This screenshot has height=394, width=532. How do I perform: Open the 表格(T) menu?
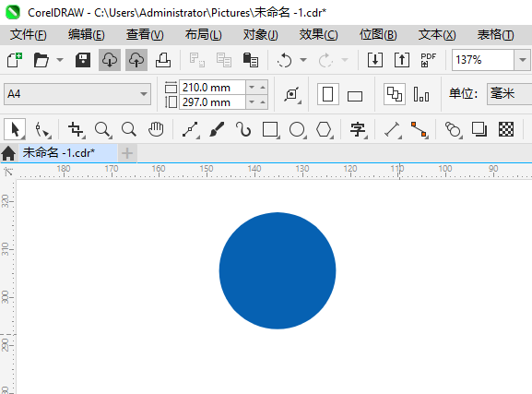click(x=495, y=35)
